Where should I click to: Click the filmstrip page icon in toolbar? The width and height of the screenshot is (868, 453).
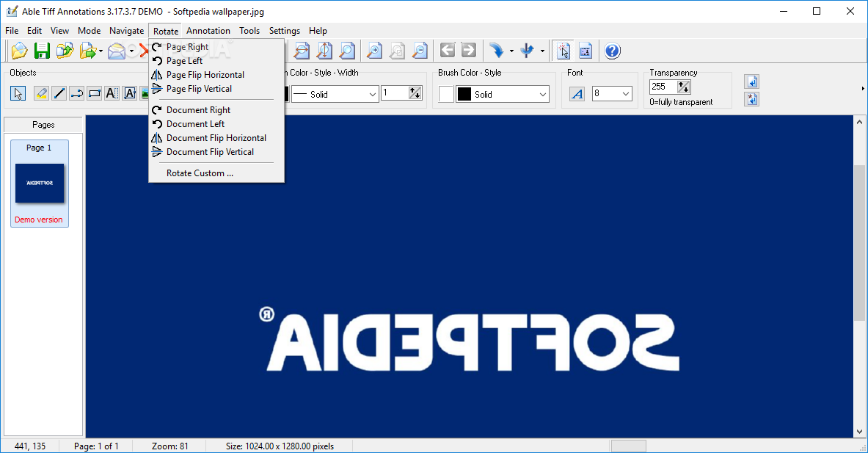click(586, 51)
